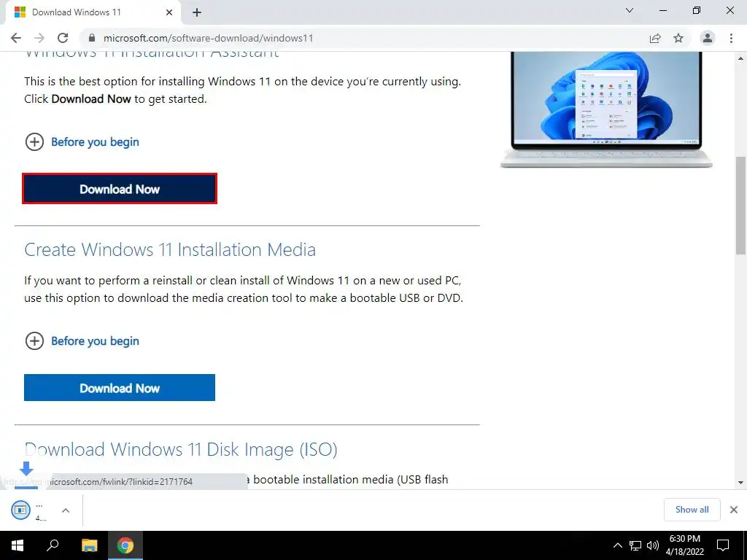Click the scrollbar up arrow
The image size is (747, 560).
pyautogui.click(x=741, y=58)
